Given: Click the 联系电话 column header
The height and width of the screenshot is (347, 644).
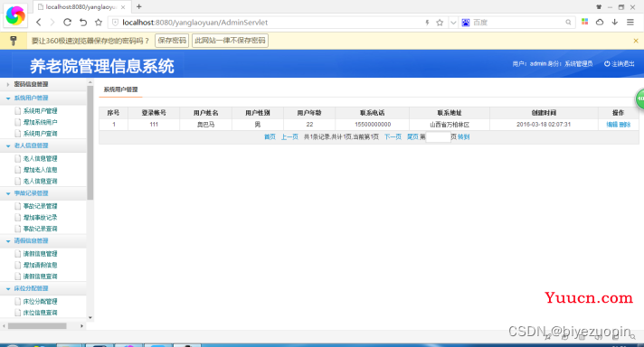Looking at the screenshot, I should click(x=372, y=113).
